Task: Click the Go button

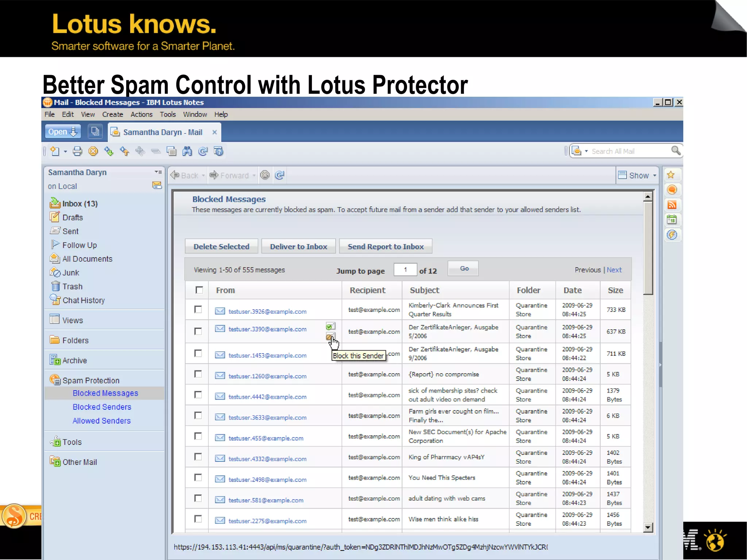Action: 463,269
